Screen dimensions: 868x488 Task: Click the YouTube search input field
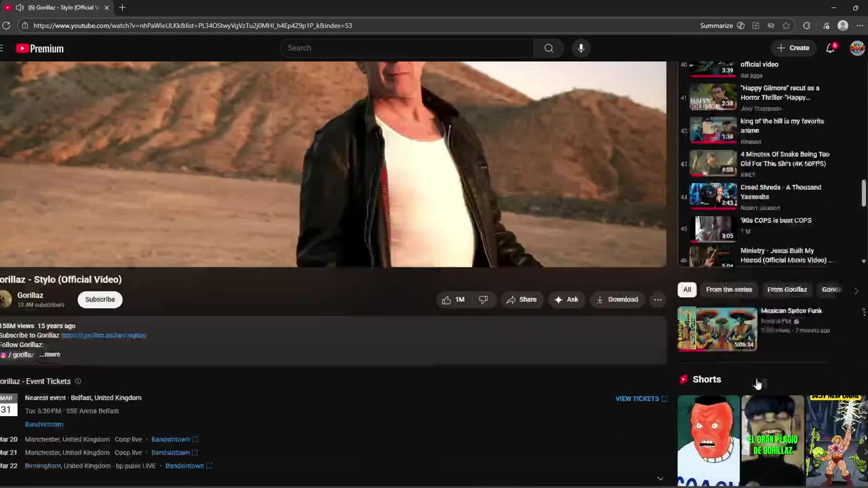(x=407, y=48)
